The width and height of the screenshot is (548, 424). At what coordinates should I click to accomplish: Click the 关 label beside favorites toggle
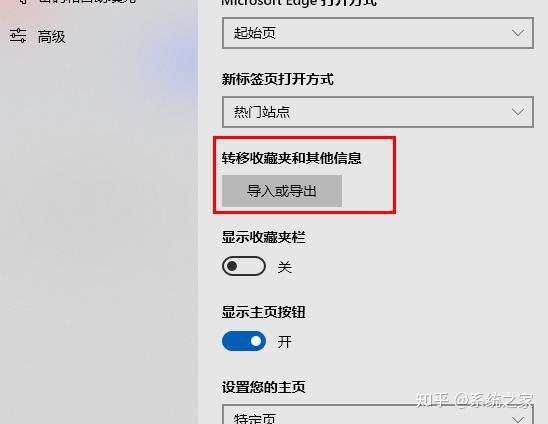coord(284,267)
